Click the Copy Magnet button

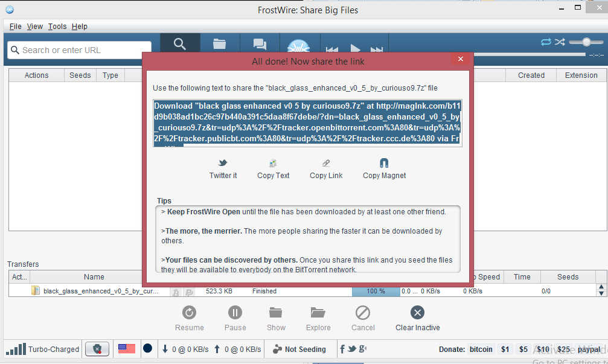384,169
